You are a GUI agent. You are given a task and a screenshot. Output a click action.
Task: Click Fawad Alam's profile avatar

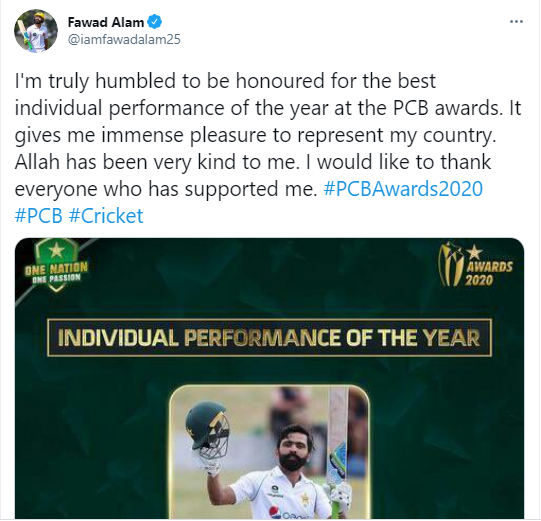point(36,31)
